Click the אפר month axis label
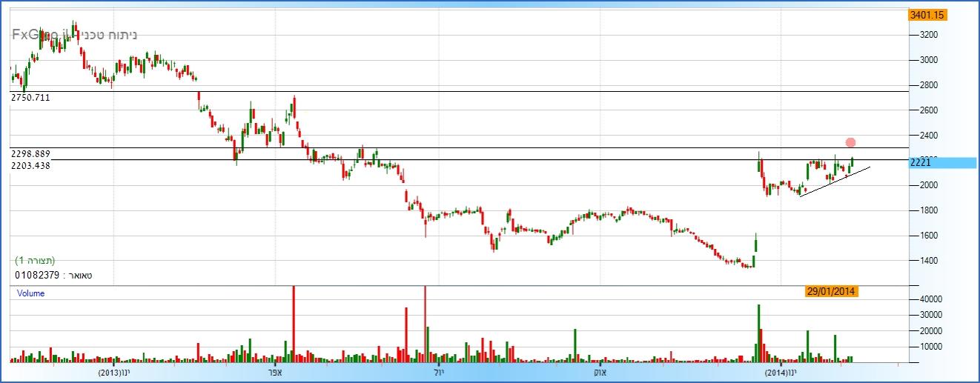Screen dimensions: 980x383 280,373
